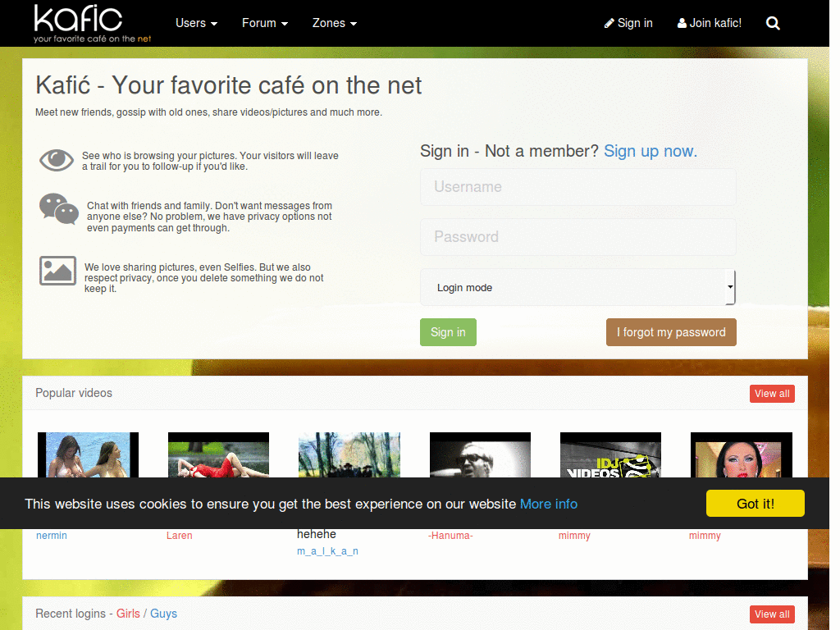Open the Login mode dropdown
Image resolution: width=840 pixels, height=630 pixels.
point(578,287)
